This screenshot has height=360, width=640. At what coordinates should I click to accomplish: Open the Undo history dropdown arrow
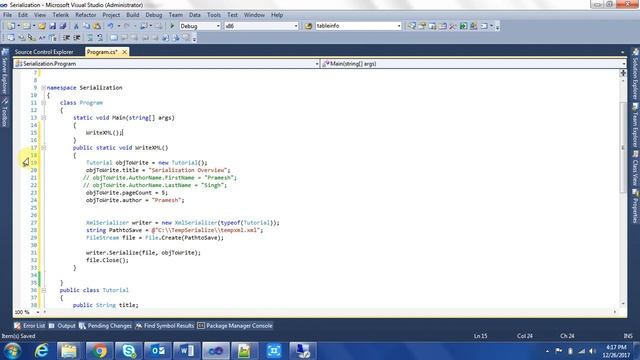pyautogui.click(x=119, y=26)
